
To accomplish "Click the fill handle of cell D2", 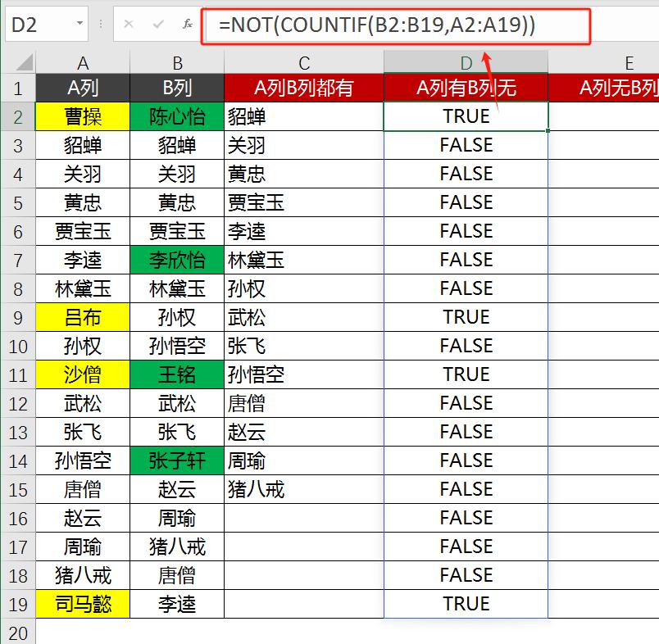I will [x=548, y=130].
